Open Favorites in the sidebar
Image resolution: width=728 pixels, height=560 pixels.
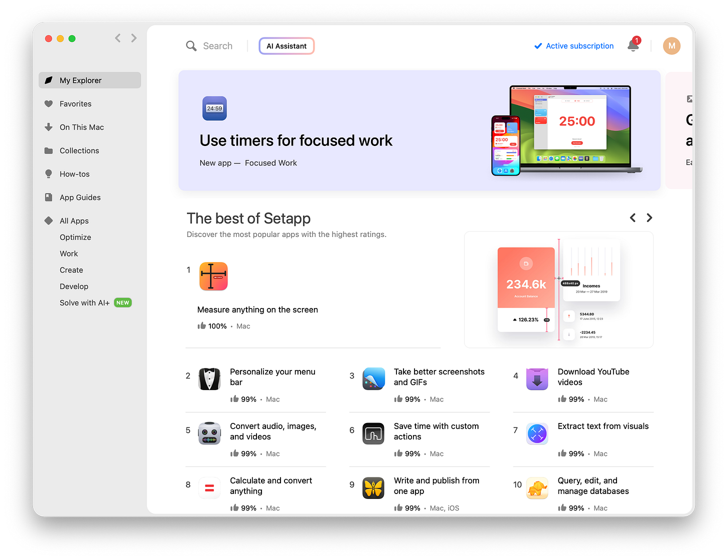coord(75,104)
